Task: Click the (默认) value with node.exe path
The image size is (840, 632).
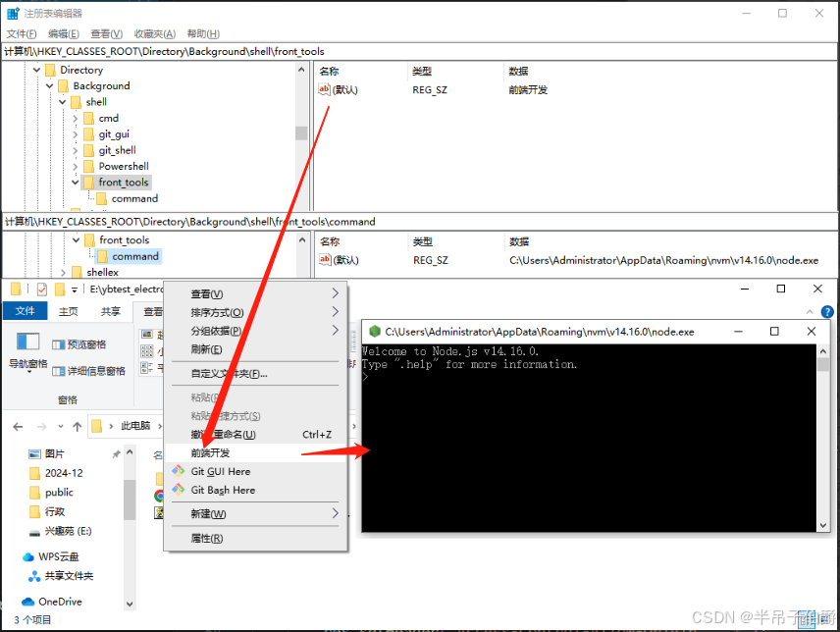Action: [340, 260]
